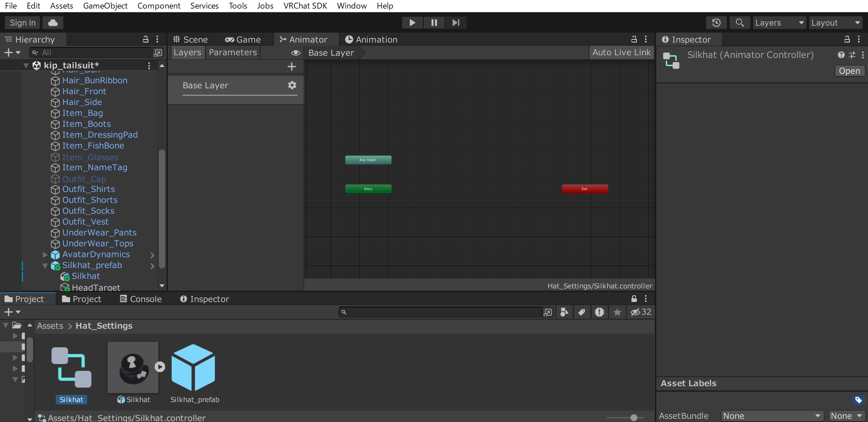
Task: Open the VRChat SDK menu
Action: click(x=305, y=6)
